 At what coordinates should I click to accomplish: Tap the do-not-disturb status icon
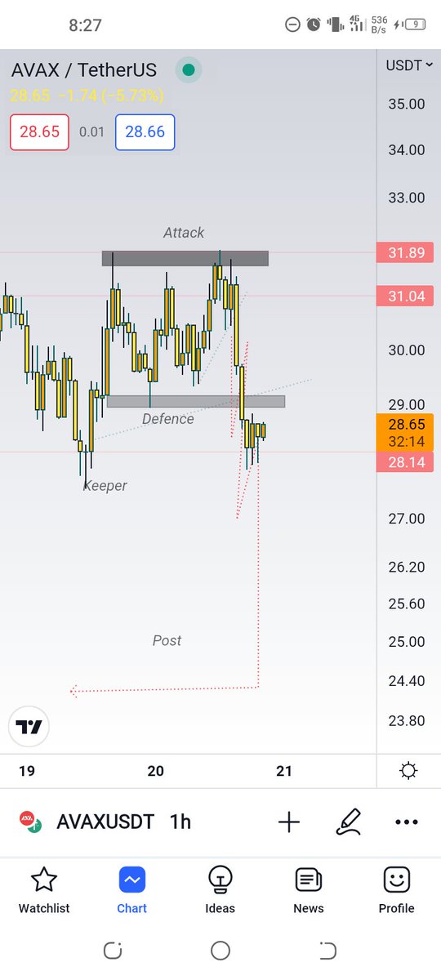click(292, 25)
